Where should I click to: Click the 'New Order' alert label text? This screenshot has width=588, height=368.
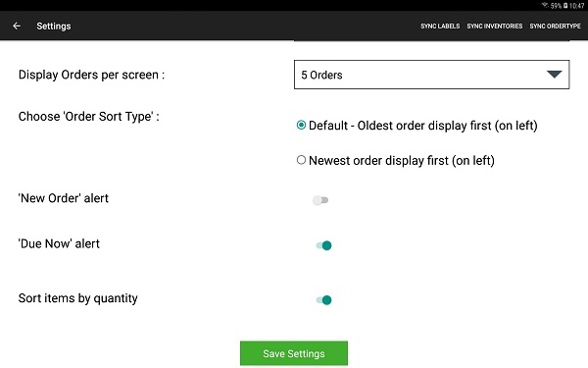click(x=64, y=198)
